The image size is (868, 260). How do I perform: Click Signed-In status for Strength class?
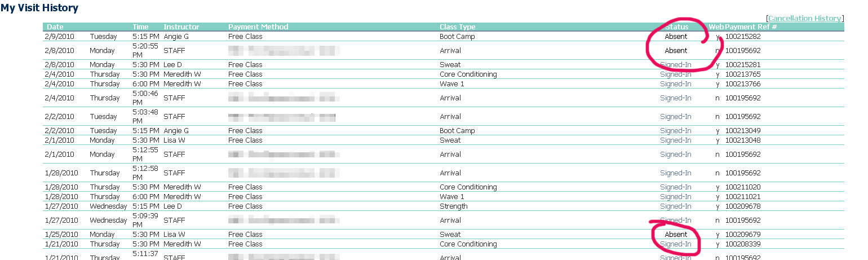click(x=675, y=206)
